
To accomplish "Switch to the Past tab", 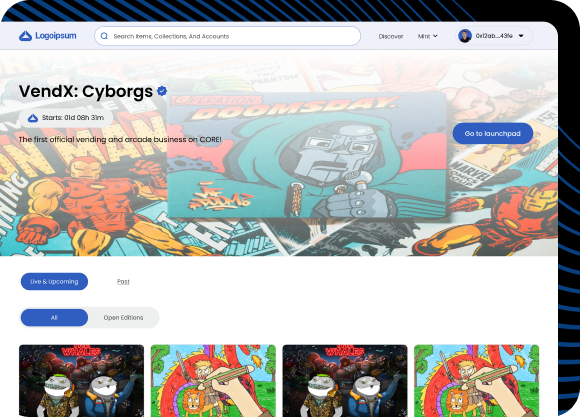I will [123, 282].
